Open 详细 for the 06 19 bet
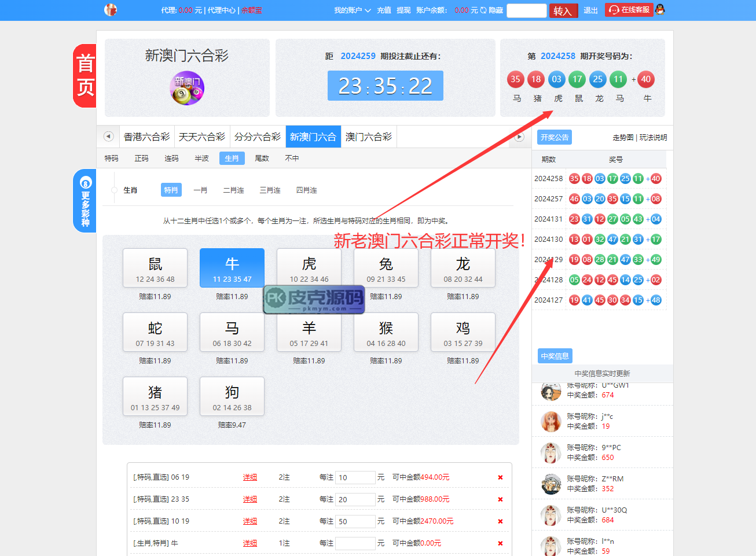The image size is (756, 556). point(249,477)
